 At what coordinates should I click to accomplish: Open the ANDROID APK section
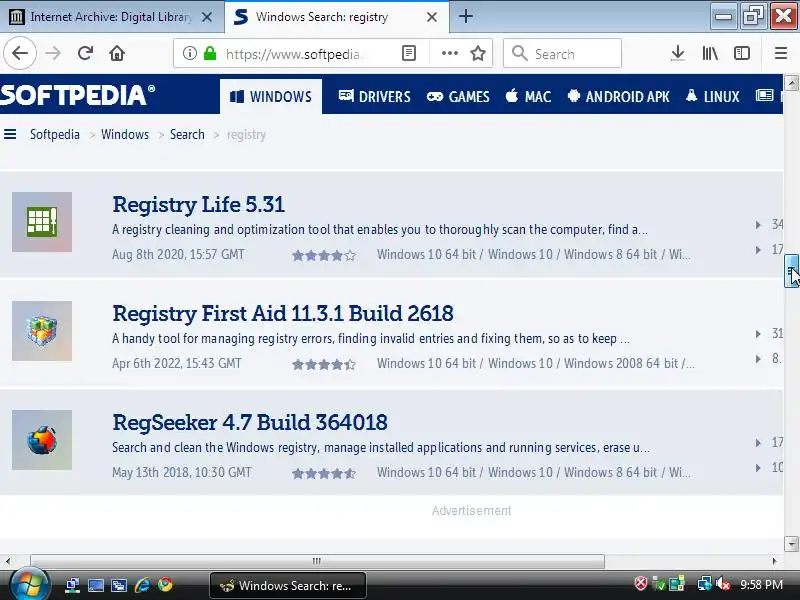618,96
